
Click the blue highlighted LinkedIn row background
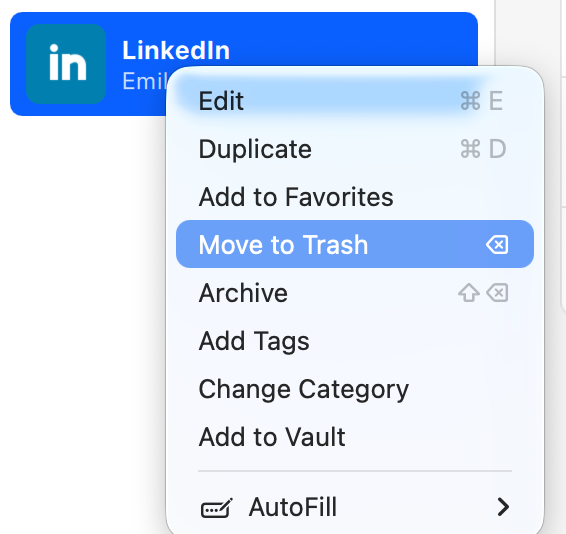[x=244, y=64]
